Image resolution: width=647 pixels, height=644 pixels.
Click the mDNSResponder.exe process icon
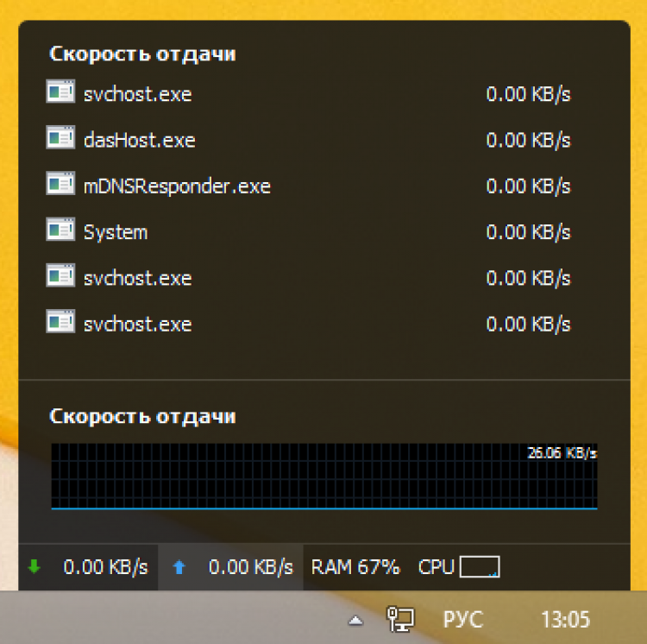point(60,184)
